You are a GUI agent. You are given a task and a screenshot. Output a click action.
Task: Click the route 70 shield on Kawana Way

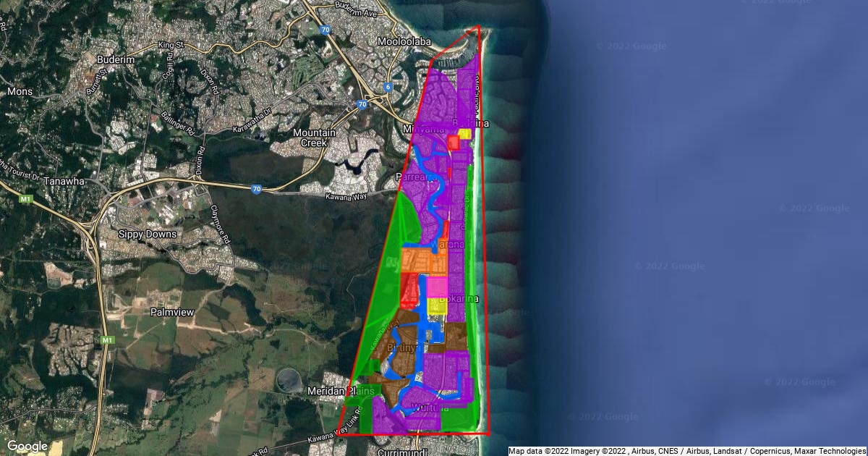point(257,189)
